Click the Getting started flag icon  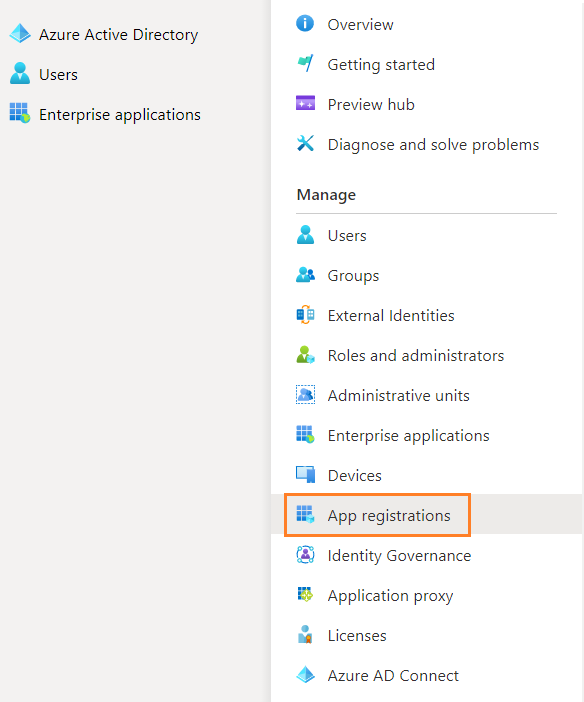(x=305, y=64)
